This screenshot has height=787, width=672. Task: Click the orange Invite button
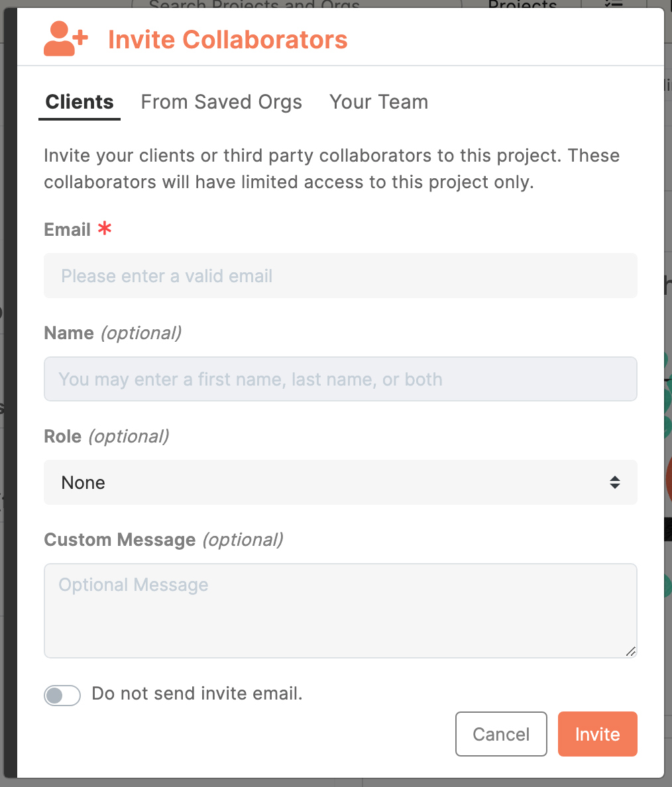point(598,734)
